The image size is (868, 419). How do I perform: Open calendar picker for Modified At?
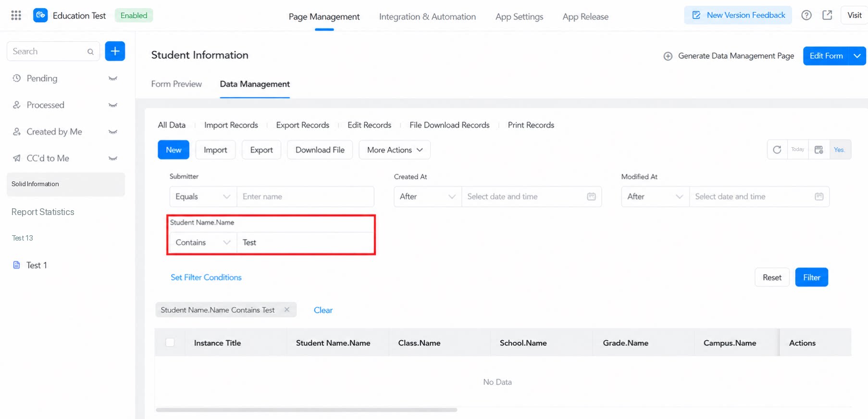[x=819, y=196]
